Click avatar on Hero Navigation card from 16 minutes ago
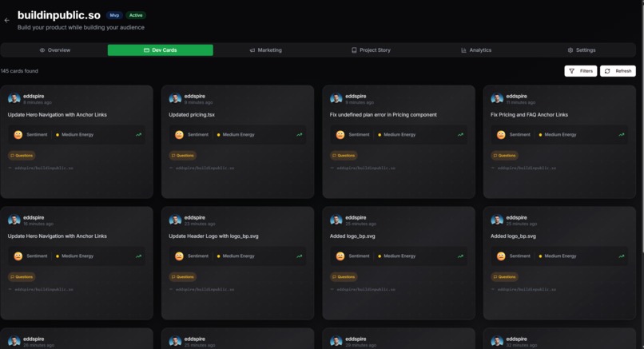Screen dimensions: 644x349 click(x=14, y=220)
